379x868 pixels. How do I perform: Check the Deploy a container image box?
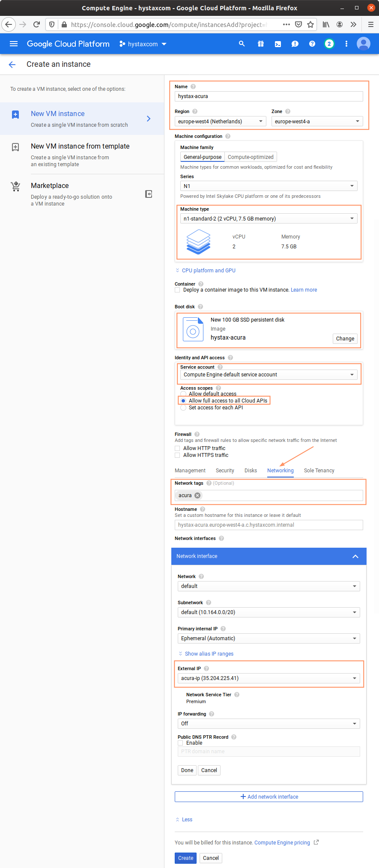pyautogui.click(x=177, y=290)
